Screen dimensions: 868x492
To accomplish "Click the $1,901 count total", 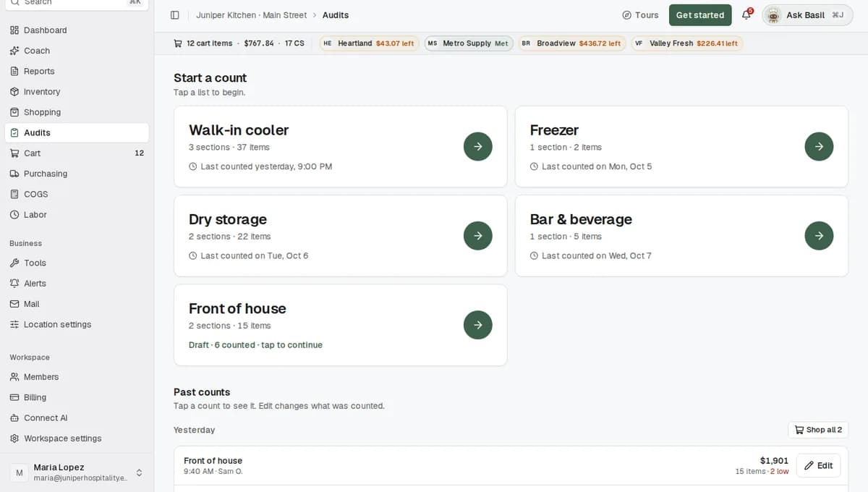I will click(774, 461).
